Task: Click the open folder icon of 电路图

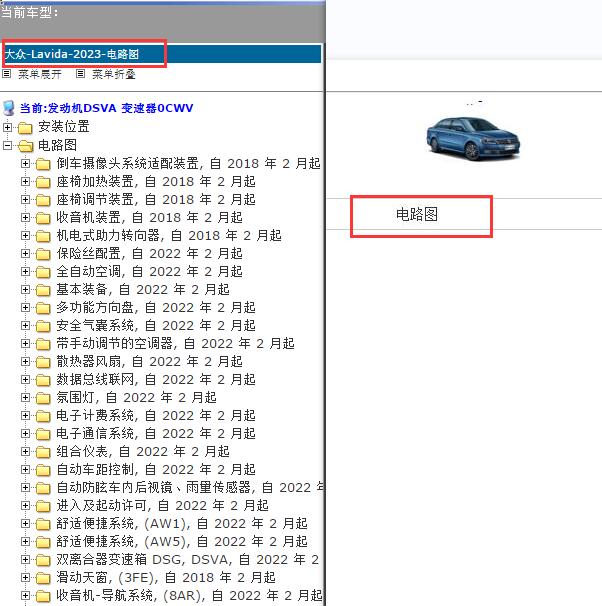Action: 26,146
